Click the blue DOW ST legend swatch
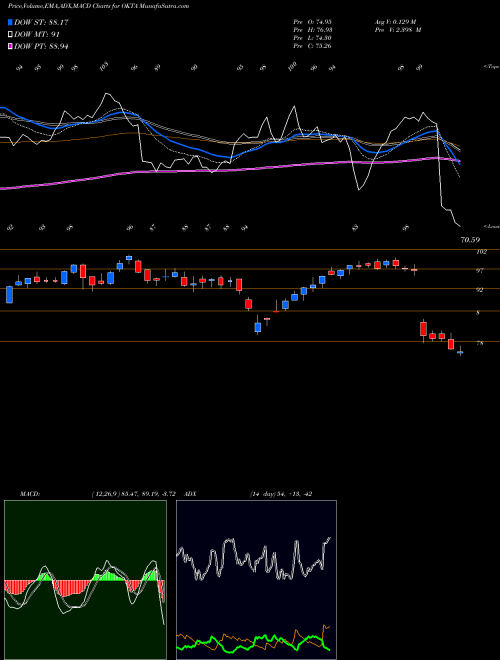 (10, 22)
